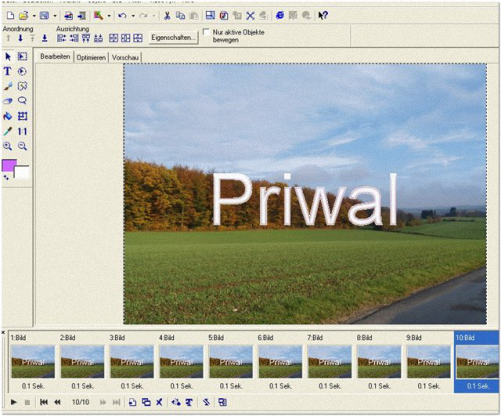Click the Add frame icon
501x416 pixels.
tap(132, 402)
